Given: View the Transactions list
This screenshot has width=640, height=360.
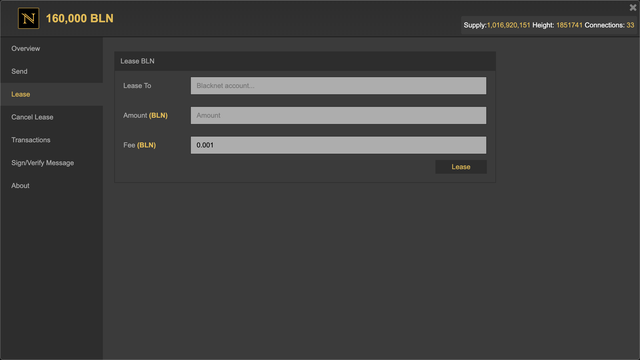Looking at the screenshot, I should tap(31, 140).
